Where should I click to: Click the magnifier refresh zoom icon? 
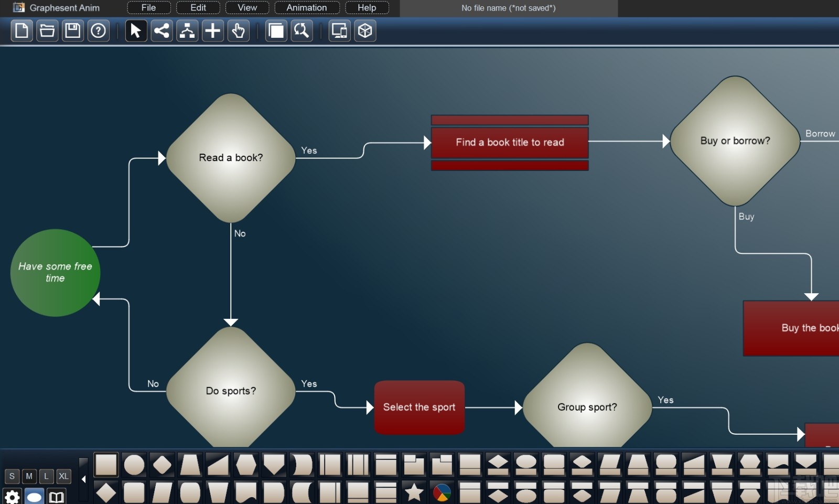(x=302, y=31)
